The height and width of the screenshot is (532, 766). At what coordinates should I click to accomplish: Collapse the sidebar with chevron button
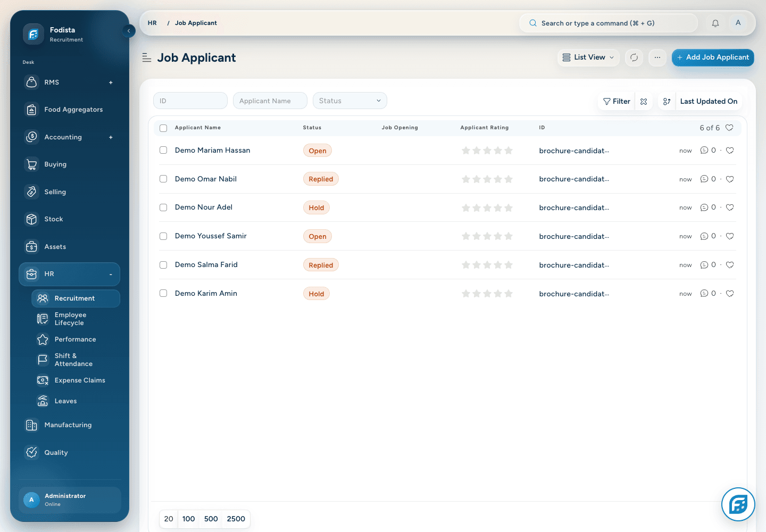[129, 31]
